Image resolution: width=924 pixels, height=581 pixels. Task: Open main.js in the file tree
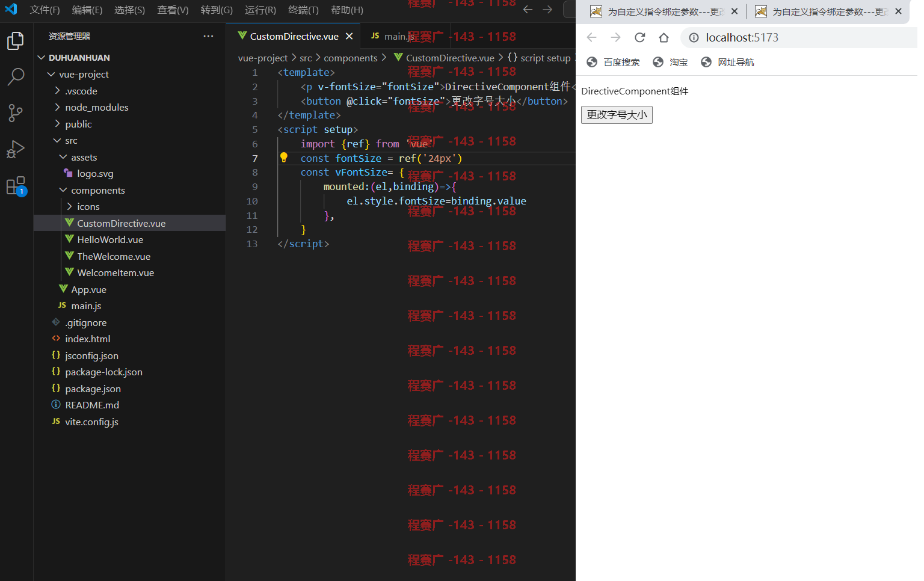pyautogui.click(x=129, y=306)
